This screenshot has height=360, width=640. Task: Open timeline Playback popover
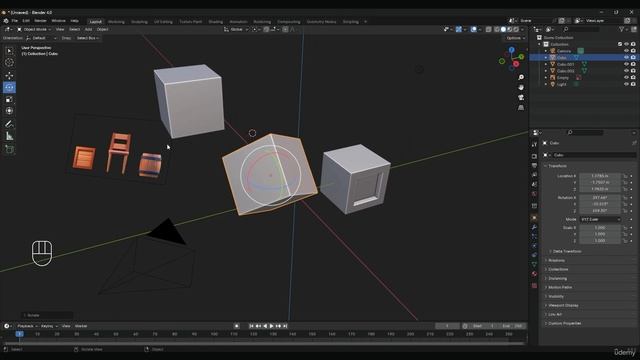click(x=27, y=326)
